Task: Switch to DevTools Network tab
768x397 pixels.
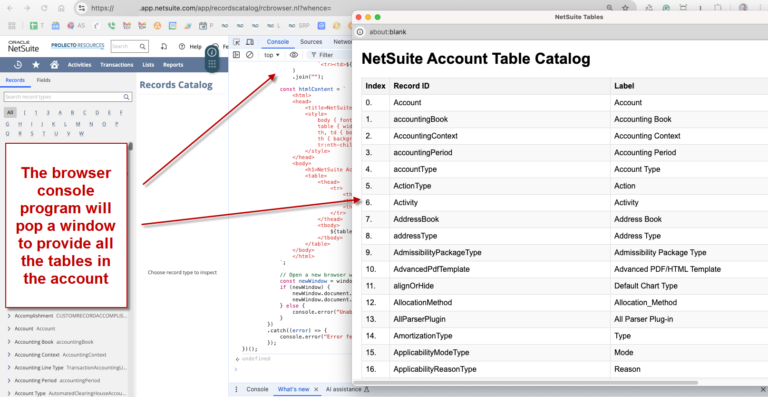Action: tap(342, 42)
